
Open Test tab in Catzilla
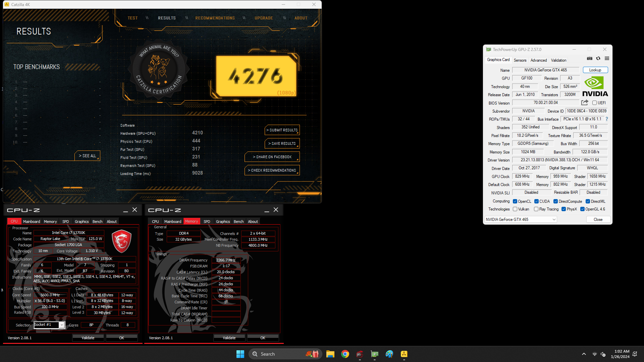click(x=132, y=18)
